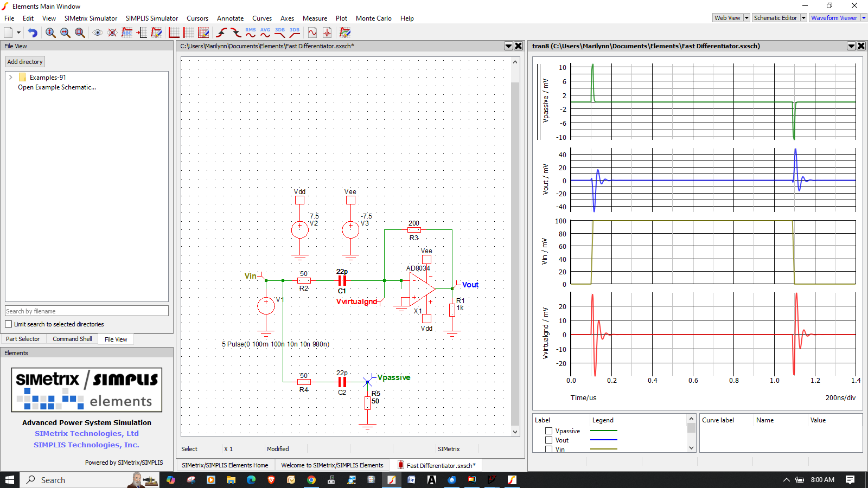Click the Schematic Editor button

point(776,18)
